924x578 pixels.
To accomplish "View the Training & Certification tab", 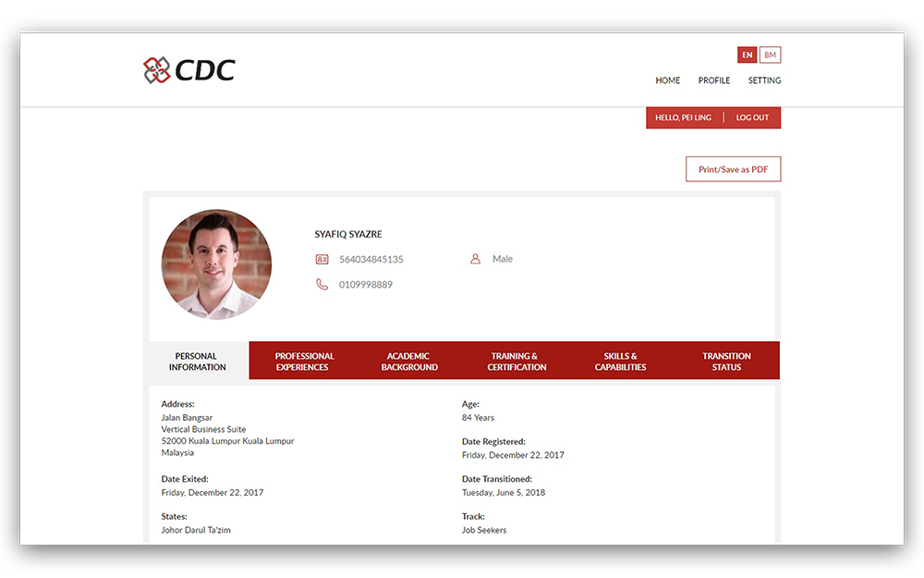I will click(516, 362).
